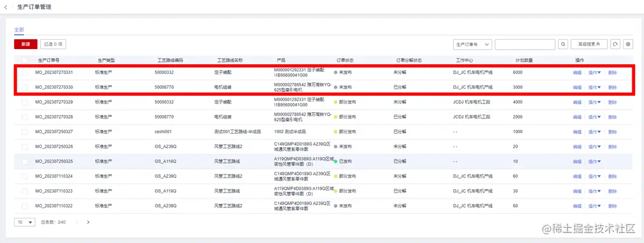The height and width of the screenshot is (243, 644).
Task: Click 编辑 for order MO_202307270329
Action: [x=577, y=102]
